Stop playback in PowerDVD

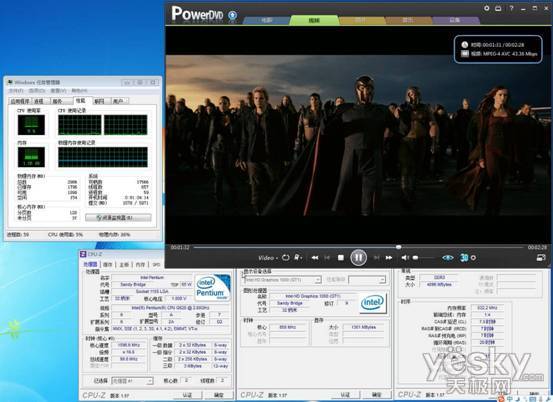tap(341, 258)
